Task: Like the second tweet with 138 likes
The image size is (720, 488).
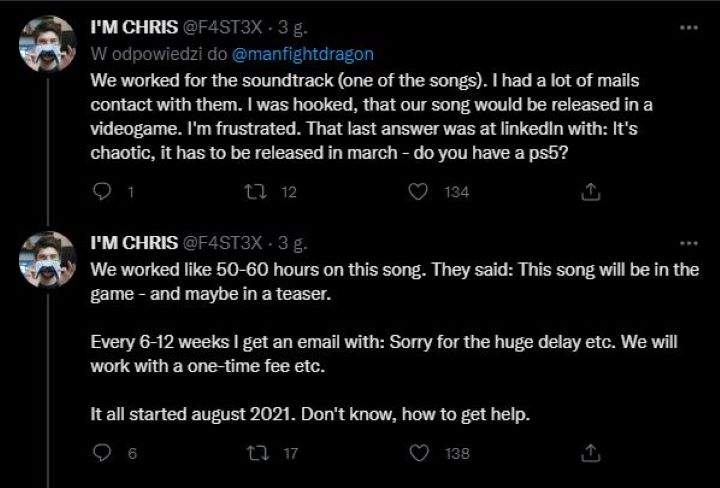Action: (x=422, y=454)
